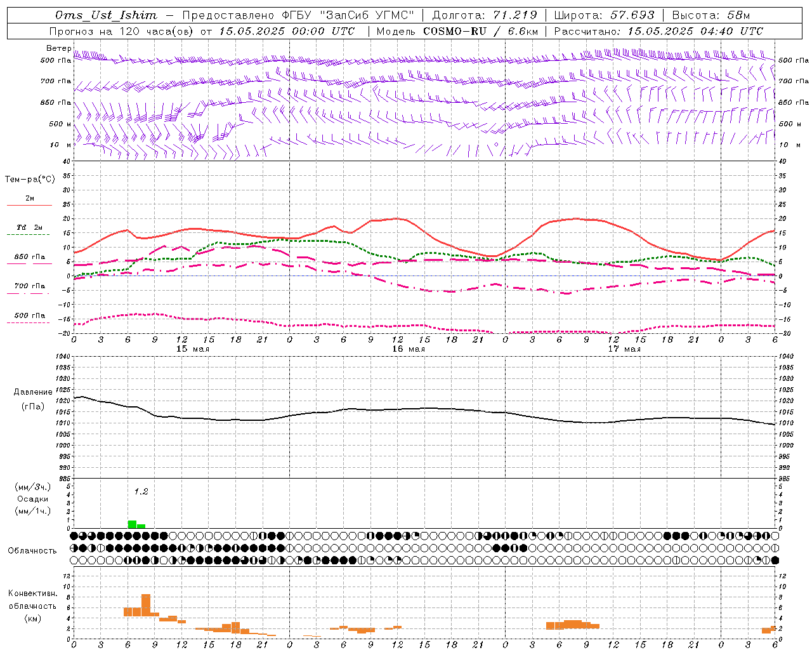
Task: Click the '(км)' unit under convective cloudiness
Action: pos(32,618)
